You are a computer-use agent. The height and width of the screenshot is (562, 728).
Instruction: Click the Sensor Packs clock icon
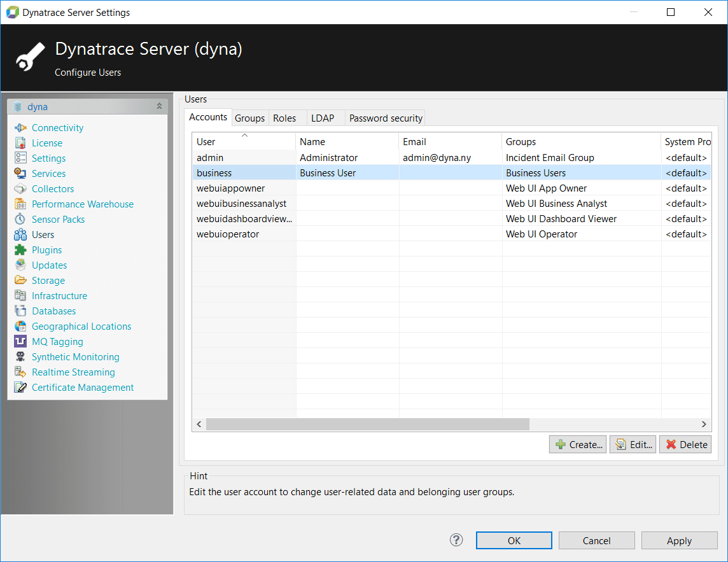coord(20,219)
